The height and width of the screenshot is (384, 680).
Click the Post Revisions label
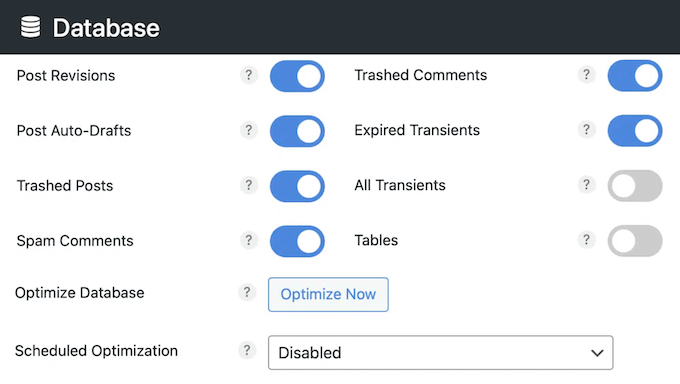(x=66, y=76)
